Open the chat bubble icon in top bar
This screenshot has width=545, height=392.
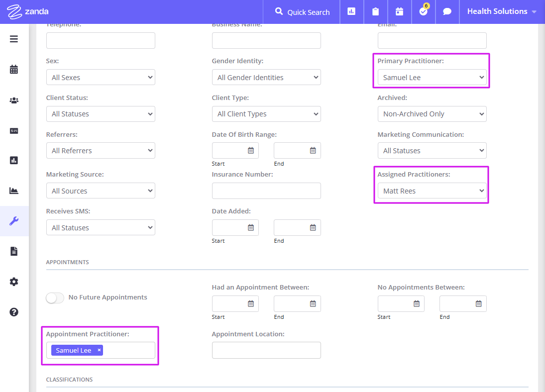pos(447,11)
